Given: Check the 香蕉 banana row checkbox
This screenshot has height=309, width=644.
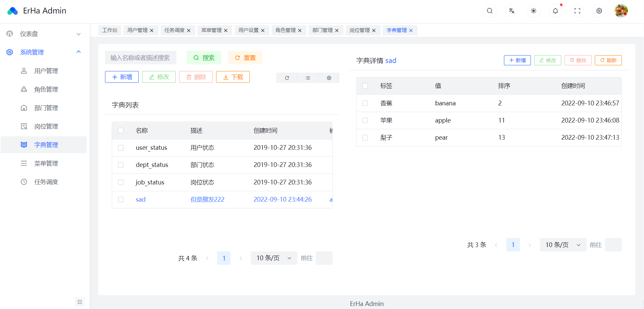Looking at the screenshot, I should click(x=365, y=103).
